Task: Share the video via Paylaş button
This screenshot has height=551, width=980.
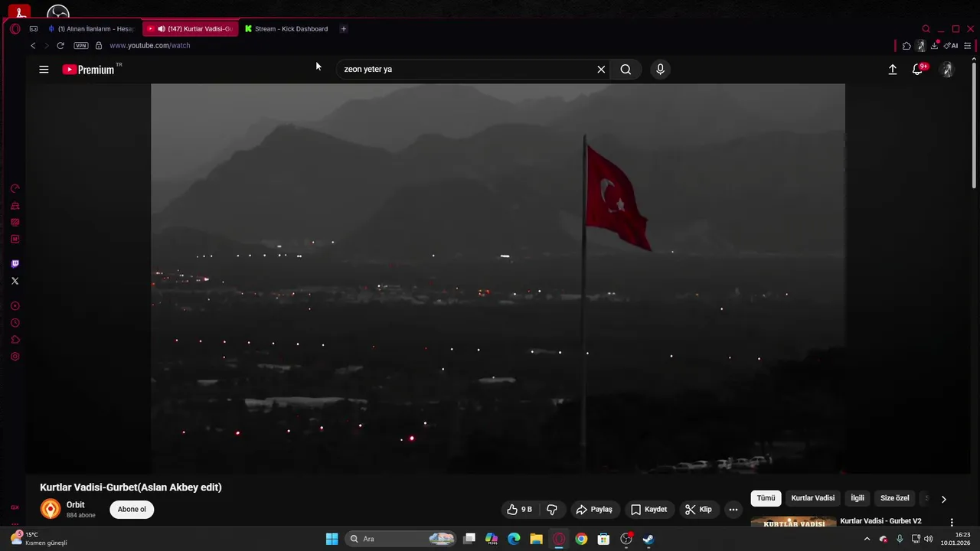Action: [x=594, y=510]
